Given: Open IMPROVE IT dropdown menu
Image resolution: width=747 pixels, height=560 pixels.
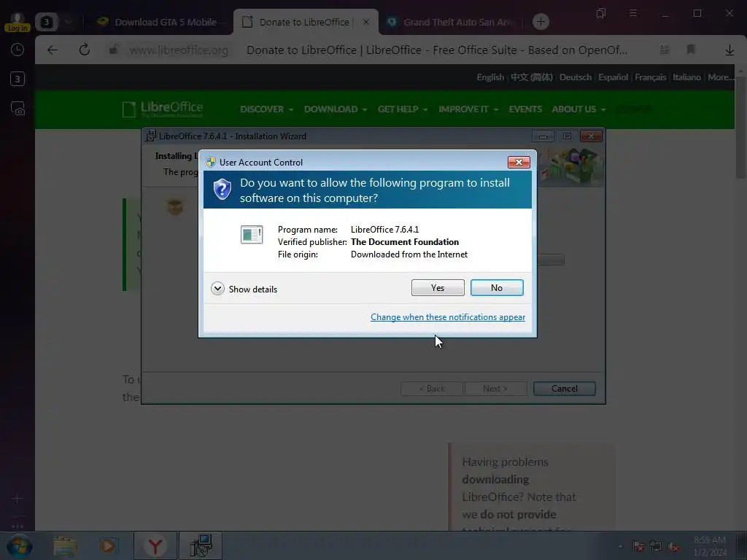Looking at the screenshot, I should tap(468, 109).
